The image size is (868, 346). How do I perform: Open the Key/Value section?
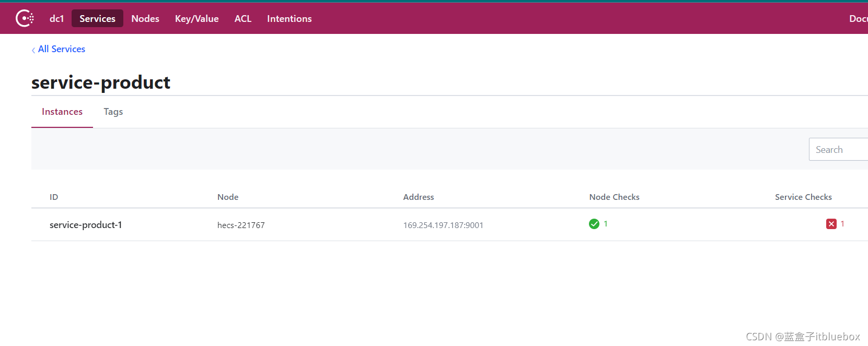[x=196, y=18]
